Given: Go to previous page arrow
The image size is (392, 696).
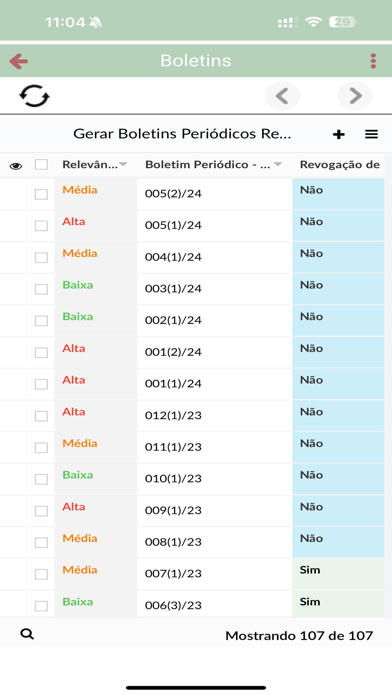Looking at the screenshot, I should point(282,96).
